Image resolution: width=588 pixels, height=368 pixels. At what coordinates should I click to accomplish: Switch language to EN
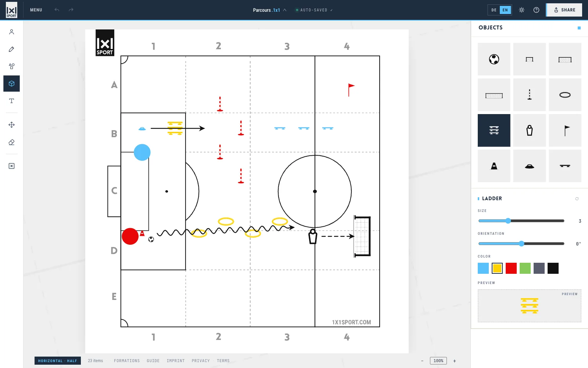[505, 10]
